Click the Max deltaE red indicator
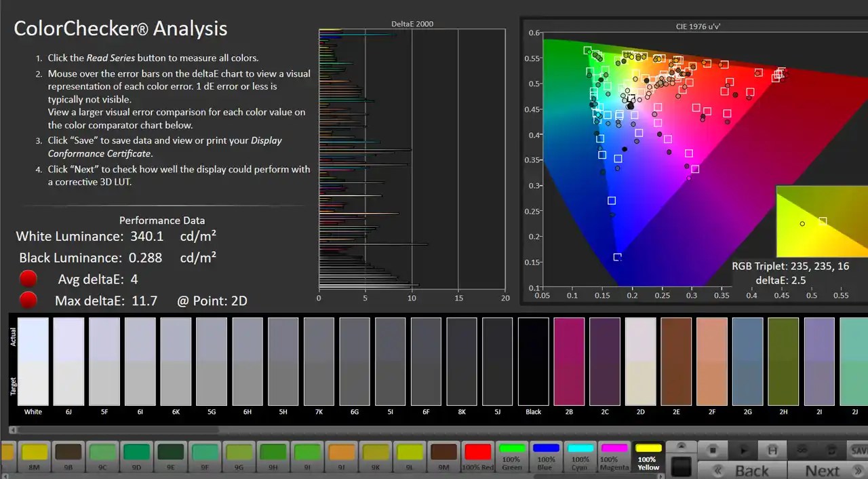 [x=28, y=299]
